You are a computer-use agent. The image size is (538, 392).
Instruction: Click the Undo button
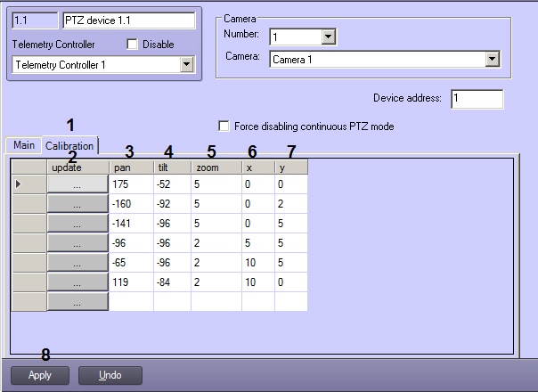pos(110,375)
